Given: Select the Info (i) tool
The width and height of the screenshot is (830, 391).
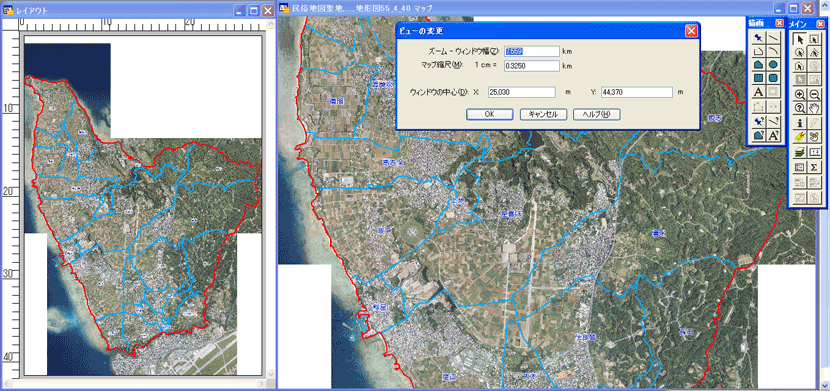Looking at the screenshot, I should point(800,123).
